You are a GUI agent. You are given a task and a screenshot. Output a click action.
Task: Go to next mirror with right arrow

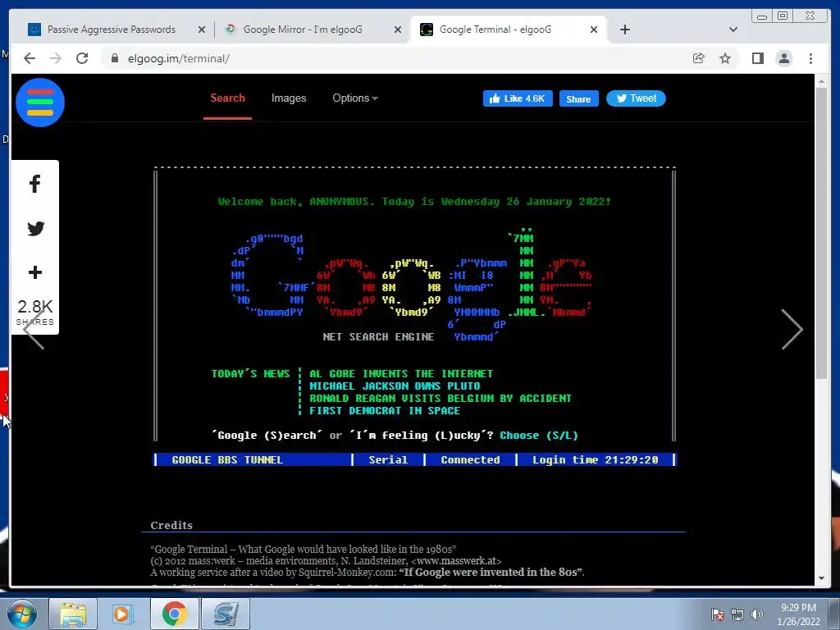tap(792, 330)
